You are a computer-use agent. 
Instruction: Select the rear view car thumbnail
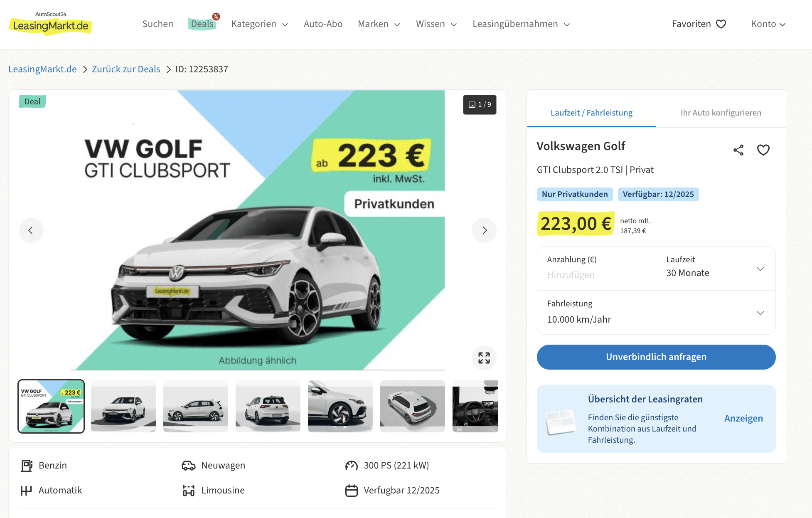click(268, 406)
